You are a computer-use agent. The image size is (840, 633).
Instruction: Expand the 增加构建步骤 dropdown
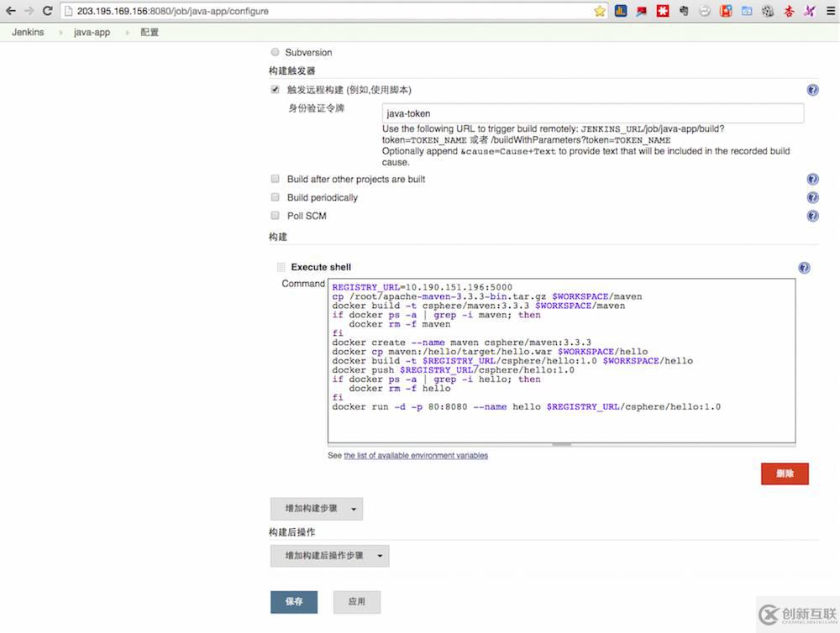tap(317, 509)
